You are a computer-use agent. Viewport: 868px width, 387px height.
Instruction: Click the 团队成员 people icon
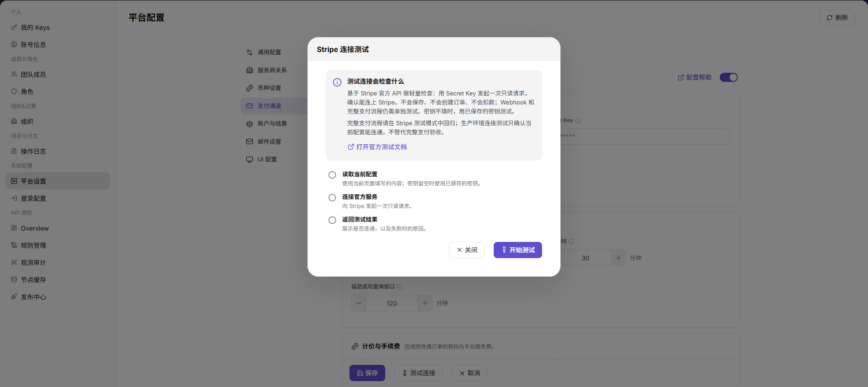point(14,74)
